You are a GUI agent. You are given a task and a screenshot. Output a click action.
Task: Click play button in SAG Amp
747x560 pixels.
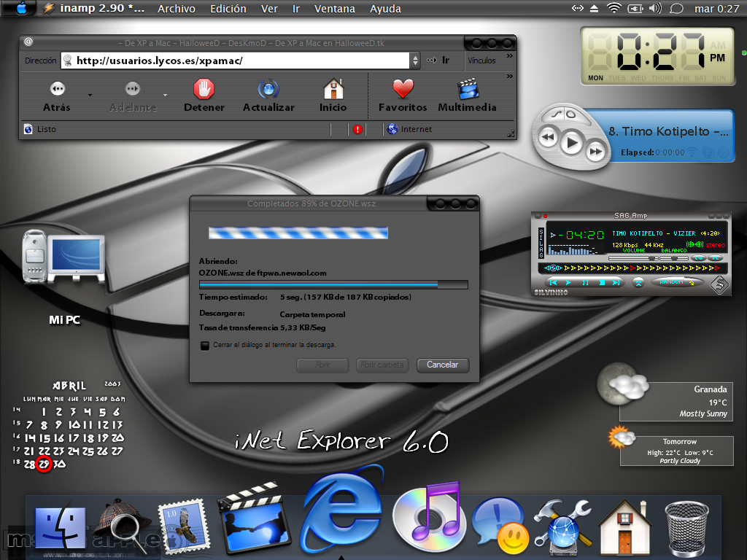(x=568, y=282)
